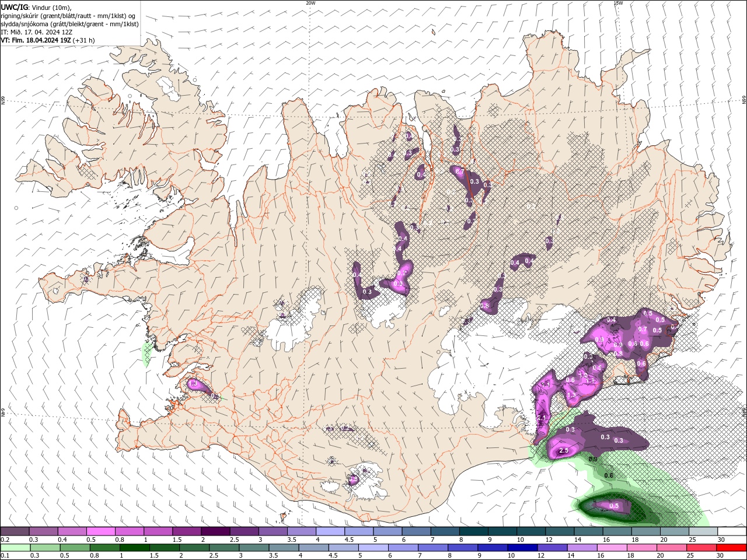Image resolution: width=747 pixels, height=560 pixels.
Task: Pick the dark green 1–1.5 swatch, lower scale
Action: click(x=135, y=548)
